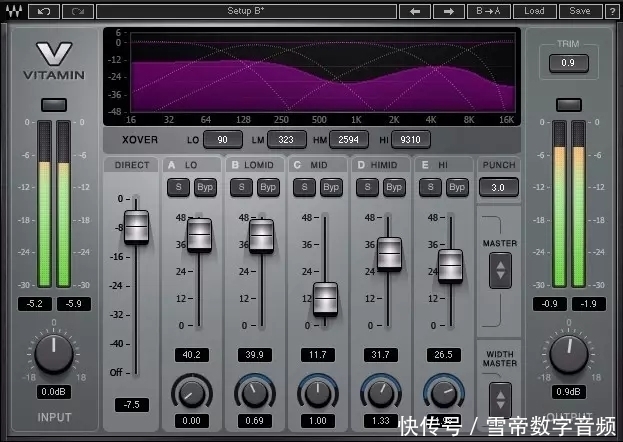Reset the input meter clip indicator
Screen dimensions: 623x442
[53, 105]
